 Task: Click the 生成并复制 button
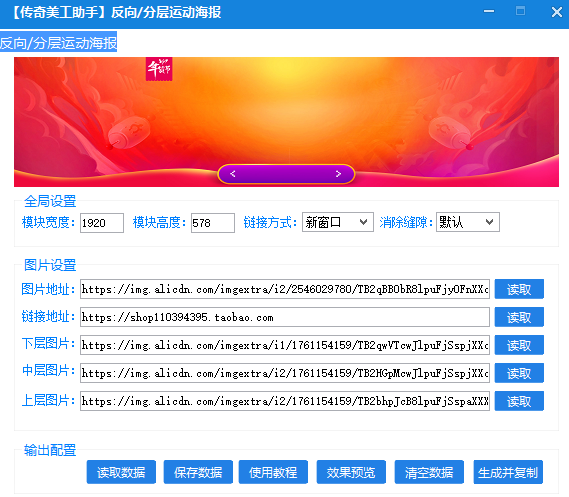[508, 472]
